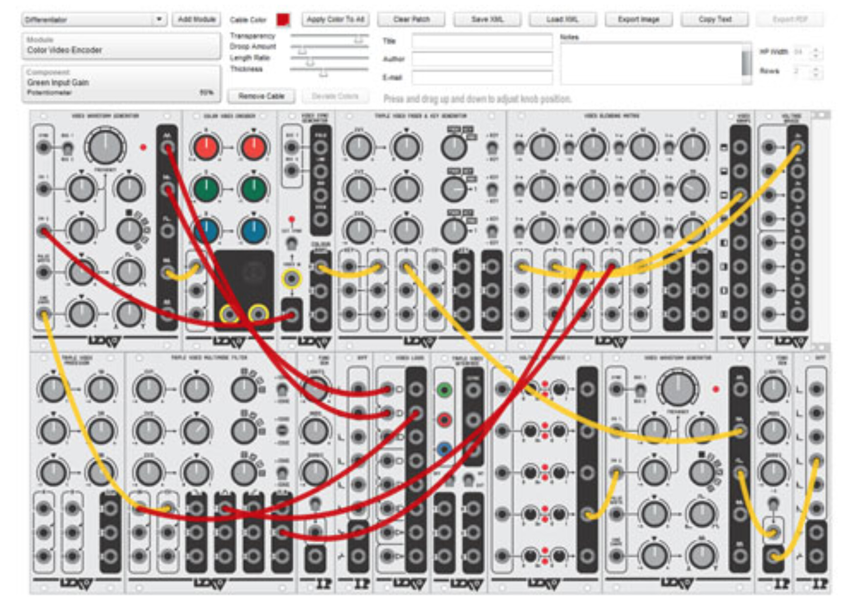
Task: Flip the top switch on Triple Video Multimode Filter
Action: tap(282, 390)
